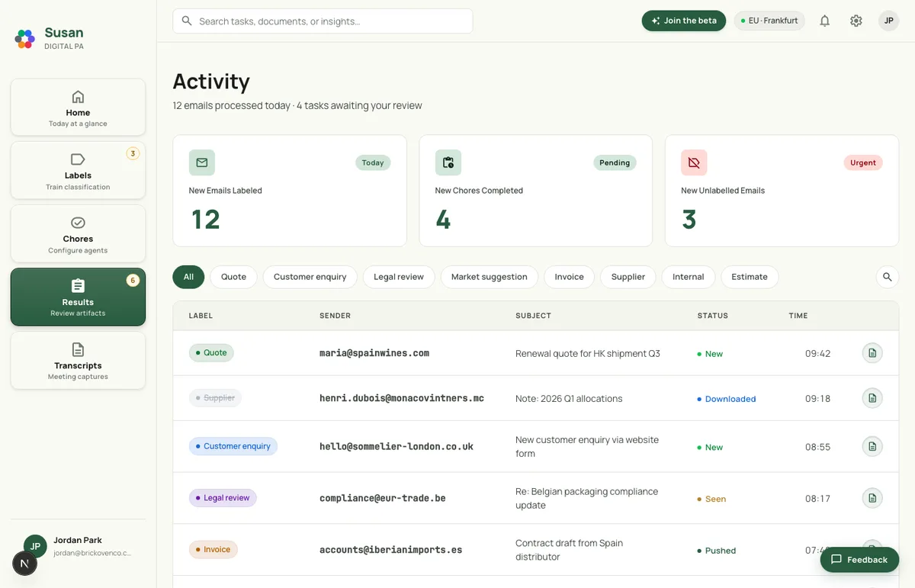Open the Home navigation card
This screenshot has height=588, width=915.
tap(78, 107)
